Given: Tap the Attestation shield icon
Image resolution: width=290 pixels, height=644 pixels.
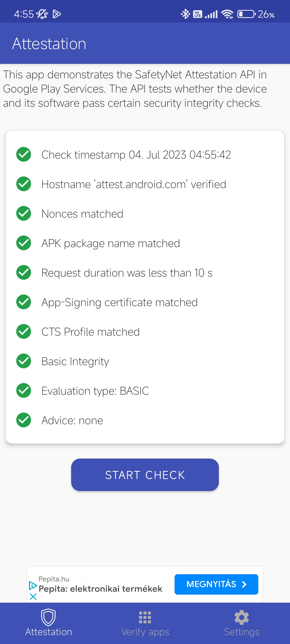Looking at the screenshot, I should point(48,617).
